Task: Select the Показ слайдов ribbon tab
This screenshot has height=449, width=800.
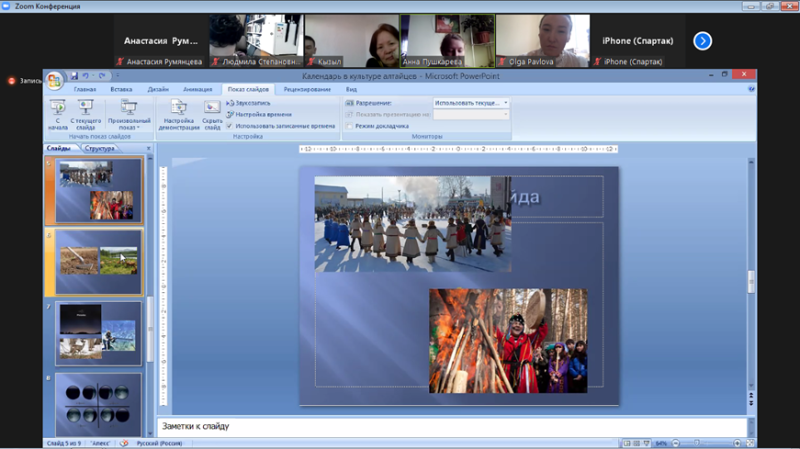Action: [248, 89]
